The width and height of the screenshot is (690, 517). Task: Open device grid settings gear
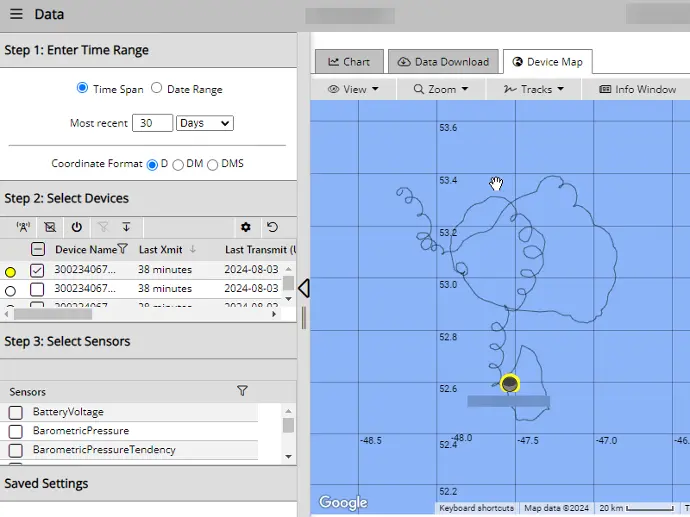tap(246, 227)
